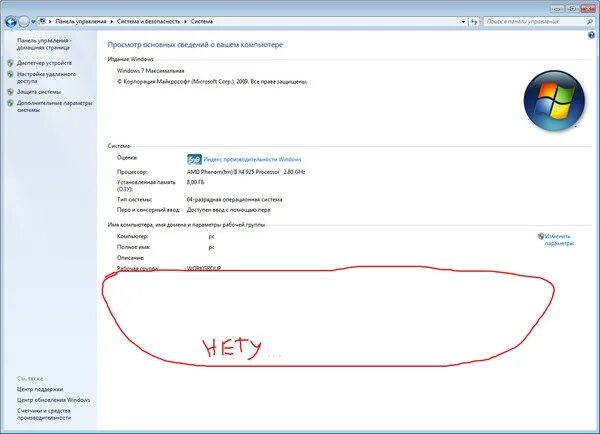Open Настройка удаленного доступа link
The height and width of the screenshot is (434, 600).
pyautogui.click(x=46, y=77)
